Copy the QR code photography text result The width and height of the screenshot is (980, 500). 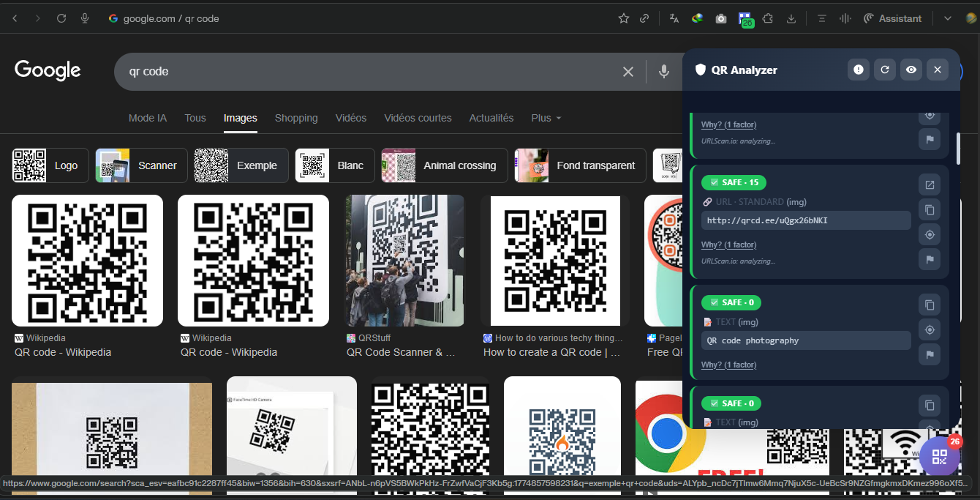pos(930,305)
